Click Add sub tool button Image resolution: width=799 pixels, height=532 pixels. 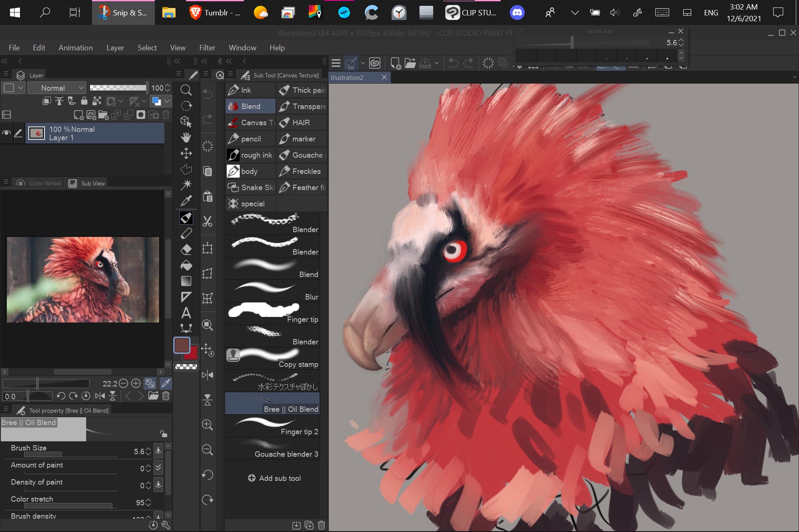coord(274,478)
